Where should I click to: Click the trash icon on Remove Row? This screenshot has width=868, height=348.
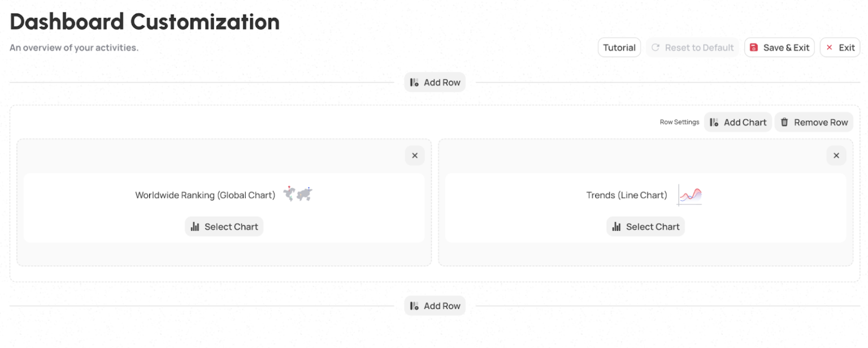(784, 122)
